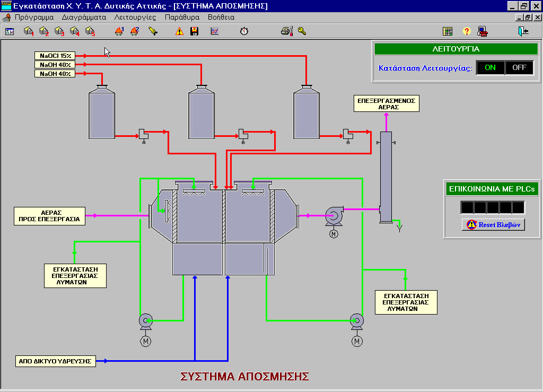The height and width of the screenshot is (392, 543).
Task: Click the floppy disk alarm log icon
Action: (195, 31)
